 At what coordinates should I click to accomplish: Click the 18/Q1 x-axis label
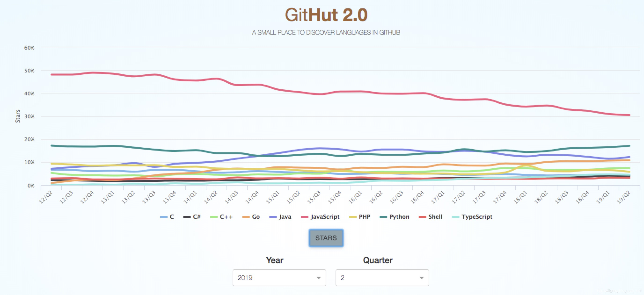click(520, 197)
